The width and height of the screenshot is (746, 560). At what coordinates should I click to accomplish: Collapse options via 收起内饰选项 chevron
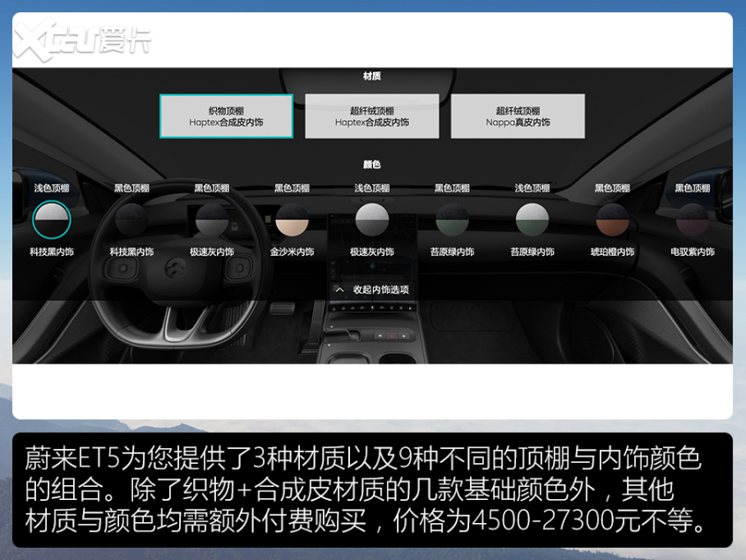[x=339, y=289]
